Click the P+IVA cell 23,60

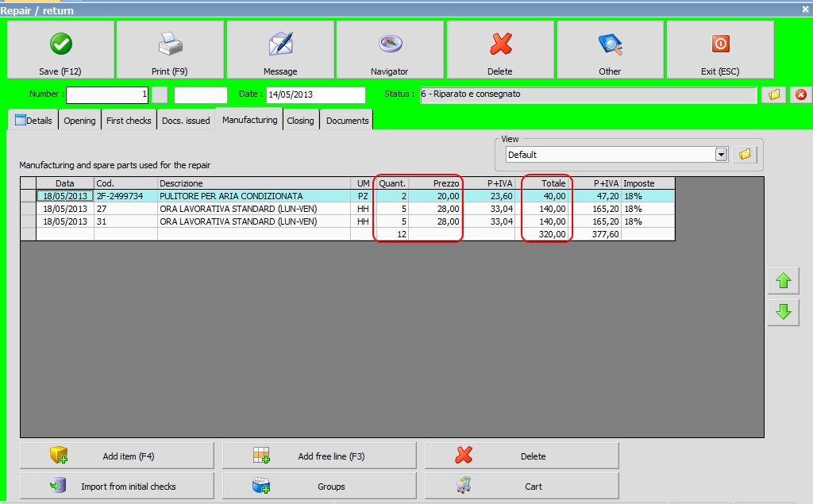tap(490, 196)
